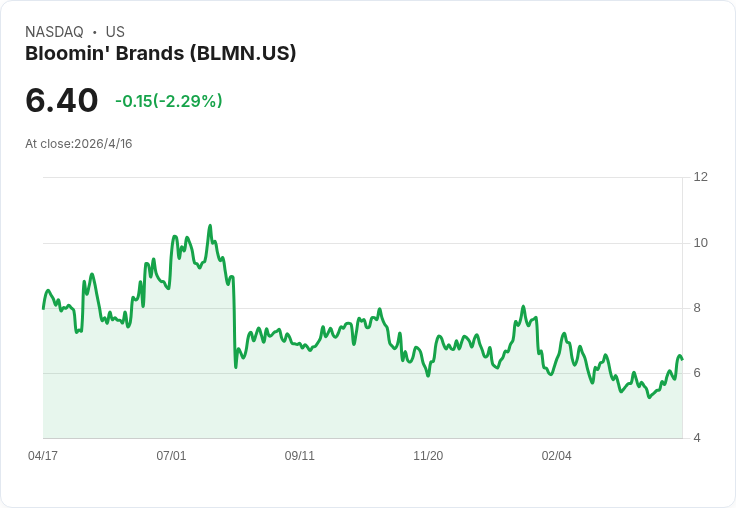The height and width of the screenshot is (508, 736).
Task: Click the At close:2026/4/16 timestamp
Action: (x=79, y=144)
